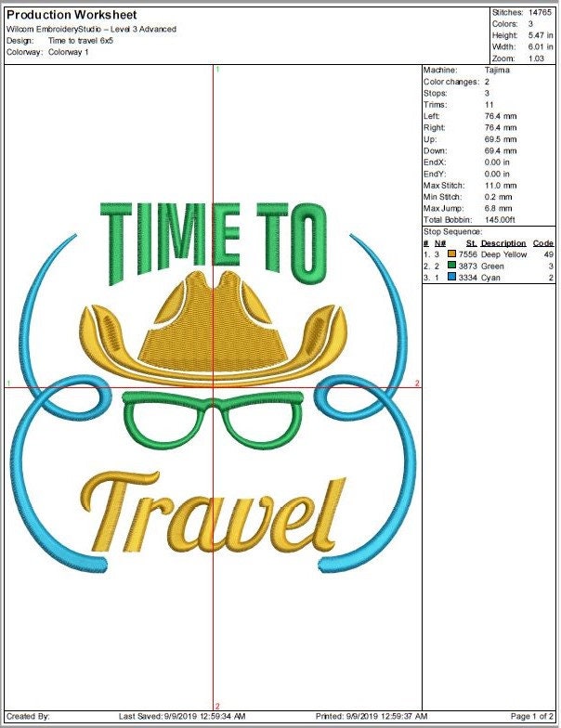Click the Cyan color swatch
The image size is (561, 728).
click(x=451, y=277)
